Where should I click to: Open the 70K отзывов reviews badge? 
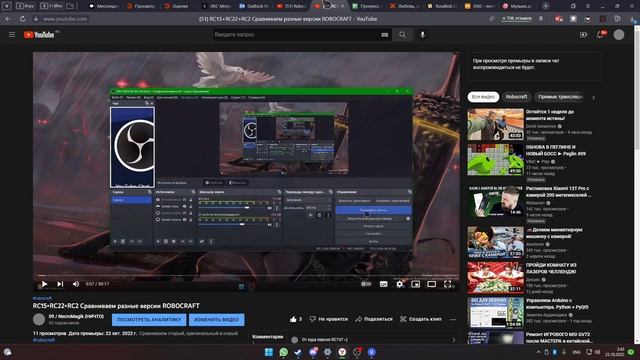coord(516,19)
